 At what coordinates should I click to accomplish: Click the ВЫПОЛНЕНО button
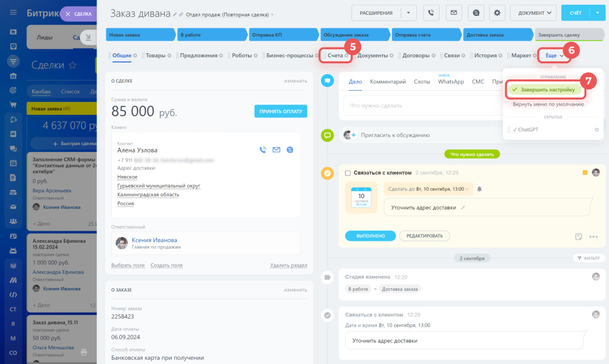pyautogui.click(x=370, y=236)
